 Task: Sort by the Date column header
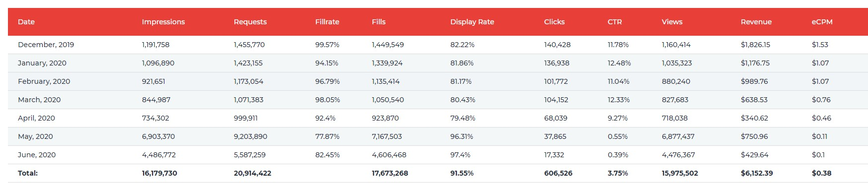coord(26,22)
